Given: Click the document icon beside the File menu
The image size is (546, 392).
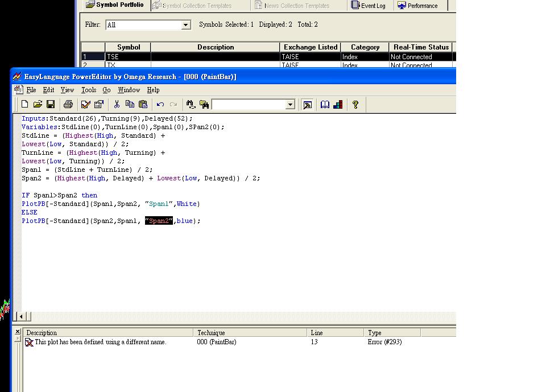Looking at the screenshot, I should click(18, 90).
